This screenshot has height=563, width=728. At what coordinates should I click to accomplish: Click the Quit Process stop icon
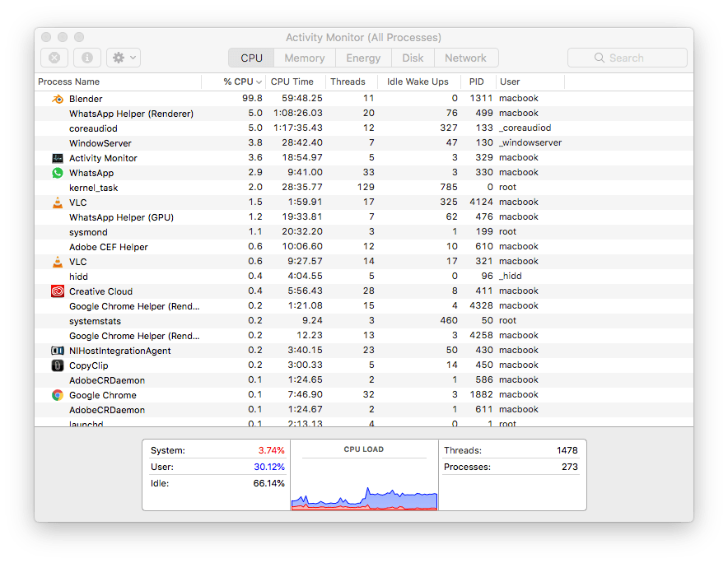pyautogui.click(x=54, y=58)
